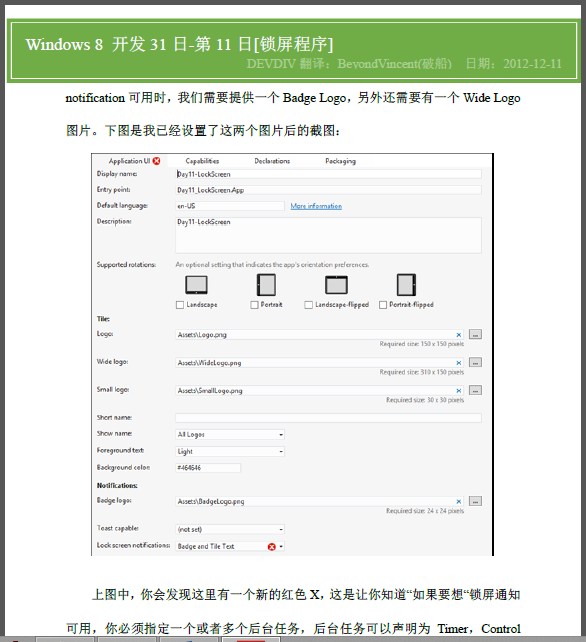586x642 pixels.
Task: Browse for Wide logo with ellipsis button
Action: [475, 362]
